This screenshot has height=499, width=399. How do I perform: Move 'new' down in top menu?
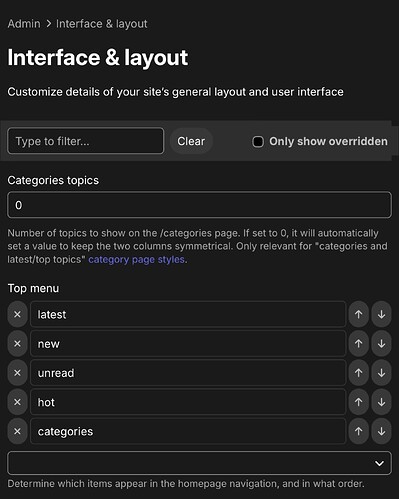pos(382,344)
